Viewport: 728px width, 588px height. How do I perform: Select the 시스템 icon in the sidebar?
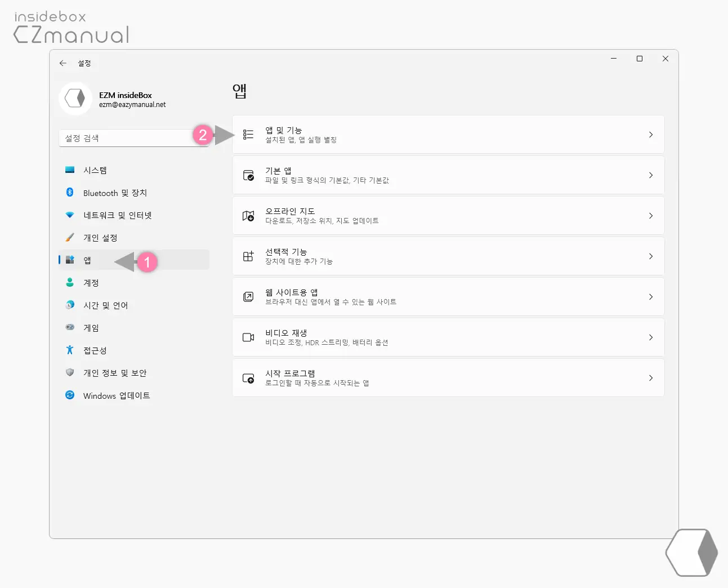[x=70, y=170]
